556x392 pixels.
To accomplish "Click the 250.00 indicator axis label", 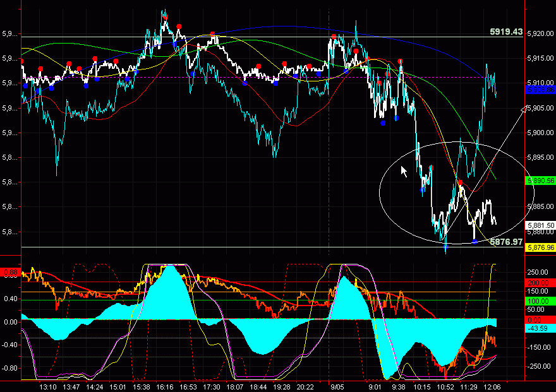I will (x=538, y=272).
